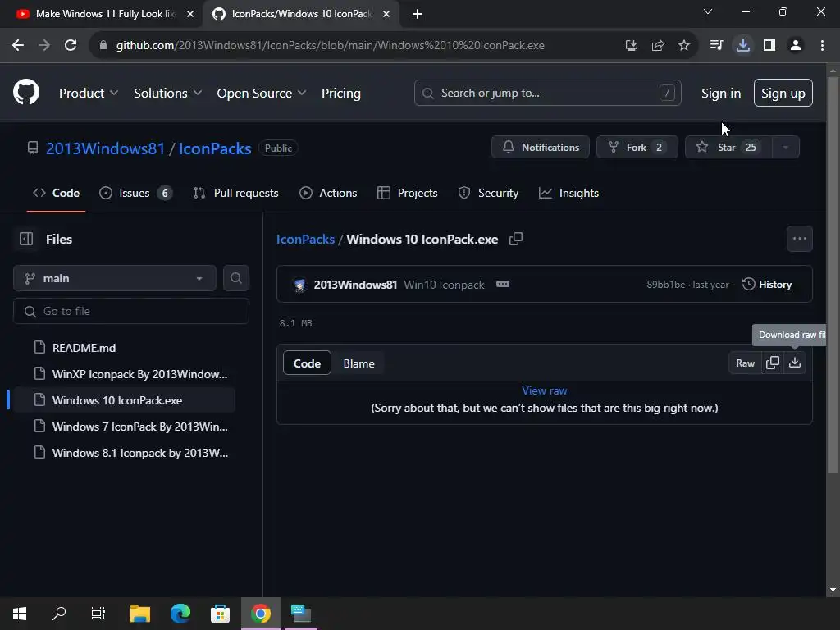Open the Star lists dropdown arrow
This screenshot has height=630, width=840.
[785, 148]
